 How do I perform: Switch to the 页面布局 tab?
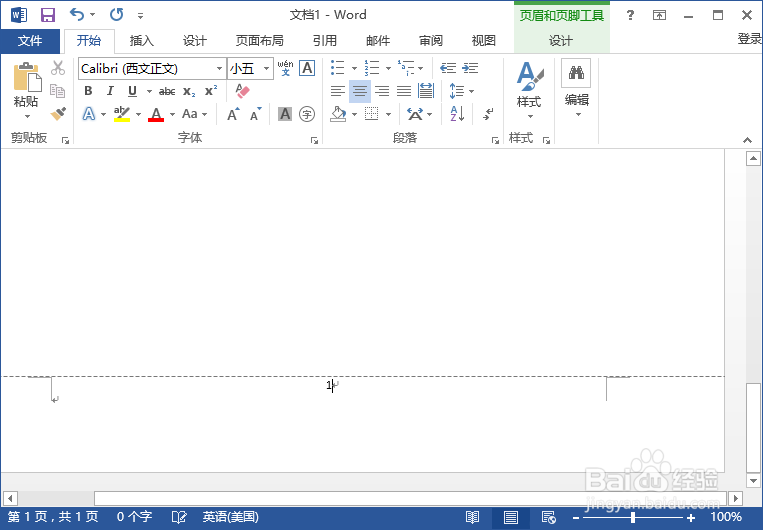tap(259, 41)
